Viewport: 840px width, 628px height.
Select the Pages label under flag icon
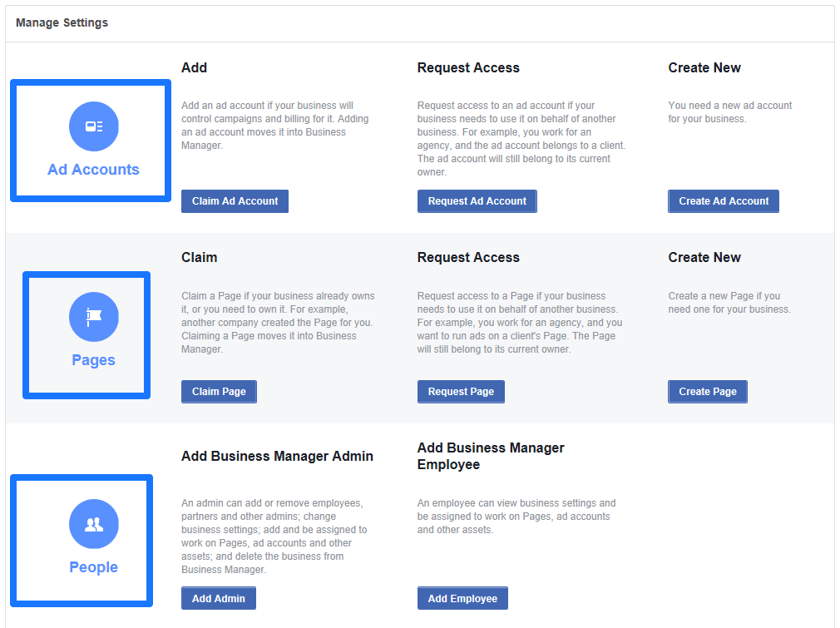[x=93, y=360]
